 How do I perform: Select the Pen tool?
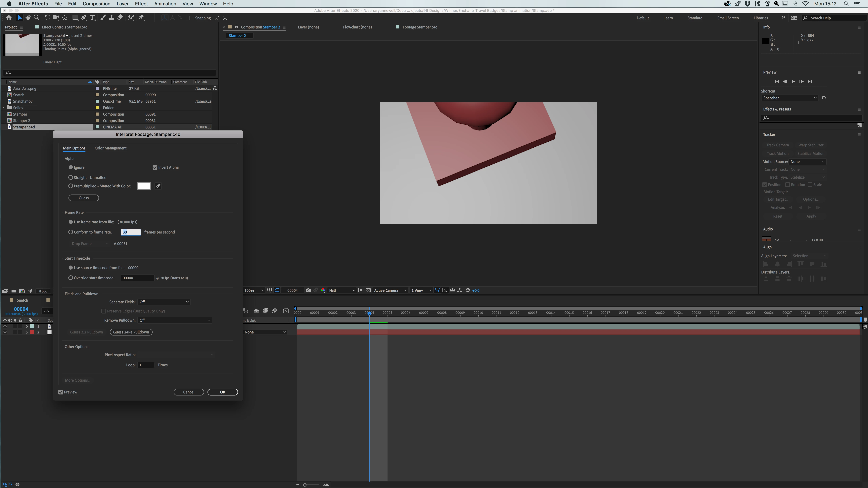pos(84,17)
